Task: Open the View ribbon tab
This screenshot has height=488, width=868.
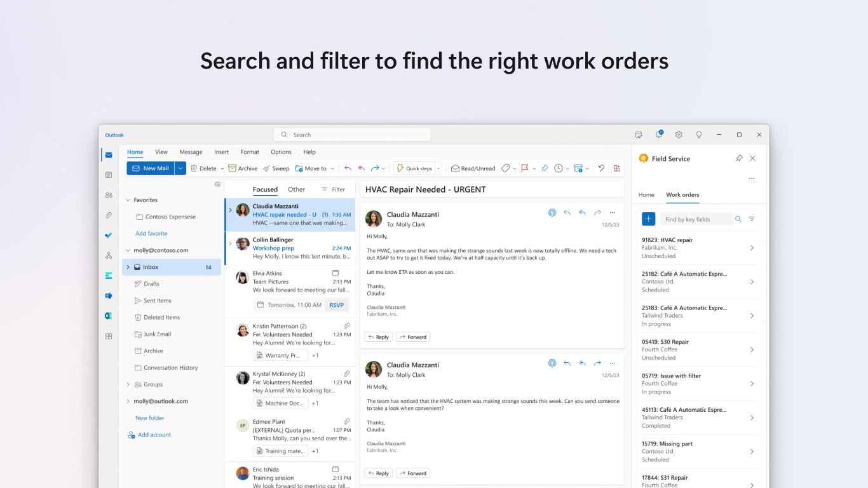Action: (x=161, y=152)
